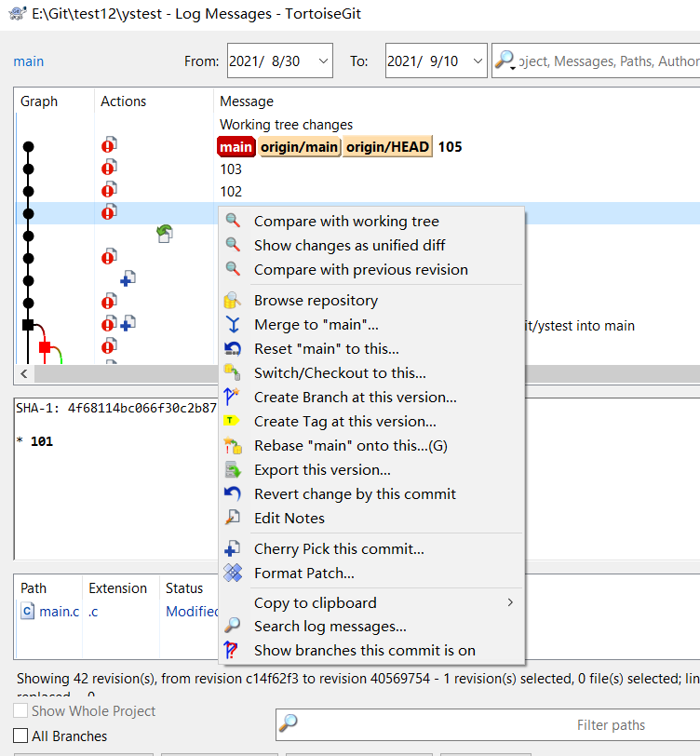Open the From date dropdown
Screen dimensions: 700x756
click(323, 61)
